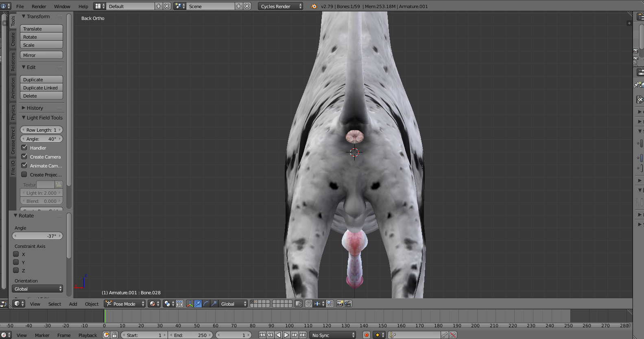644x339 pixels.
Task: Open the Pose Mode dropdown
Action: point(125,304)
